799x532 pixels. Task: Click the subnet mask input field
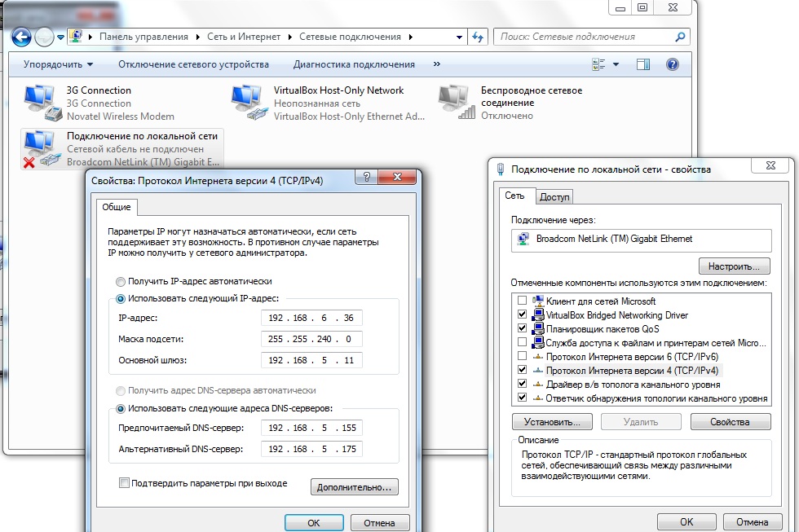tap(311, 339)
